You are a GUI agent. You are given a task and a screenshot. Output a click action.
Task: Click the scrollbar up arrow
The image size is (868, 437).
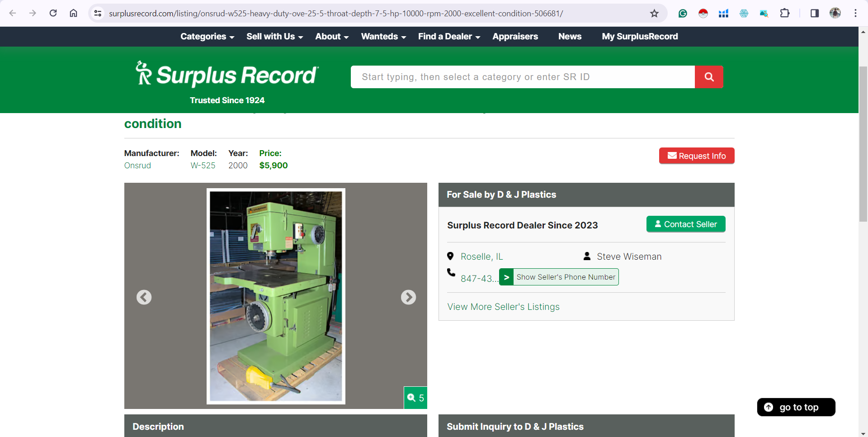863,32
